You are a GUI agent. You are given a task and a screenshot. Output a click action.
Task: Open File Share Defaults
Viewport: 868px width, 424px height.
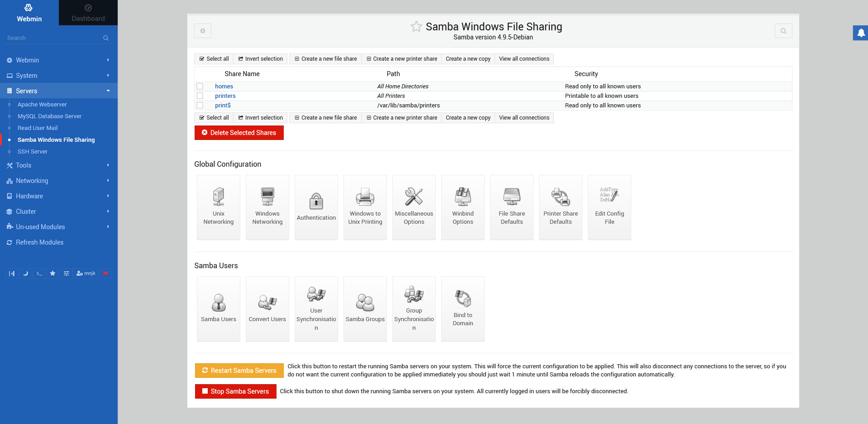point(512,207)
